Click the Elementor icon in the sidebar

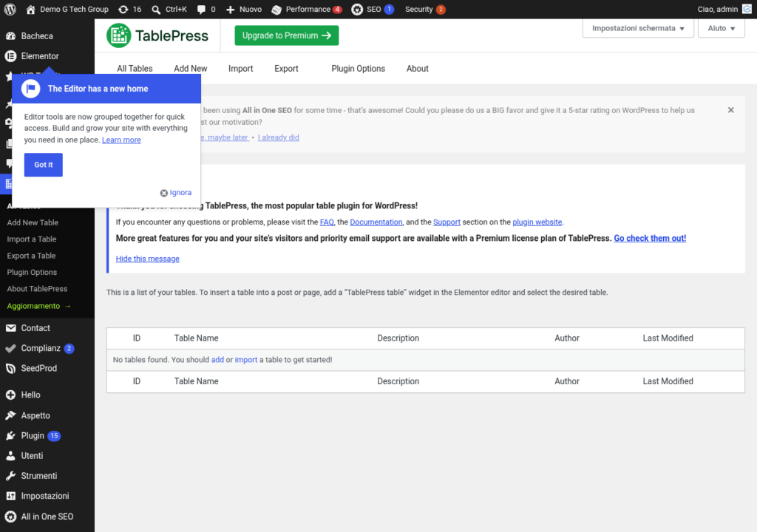(10, 56)
